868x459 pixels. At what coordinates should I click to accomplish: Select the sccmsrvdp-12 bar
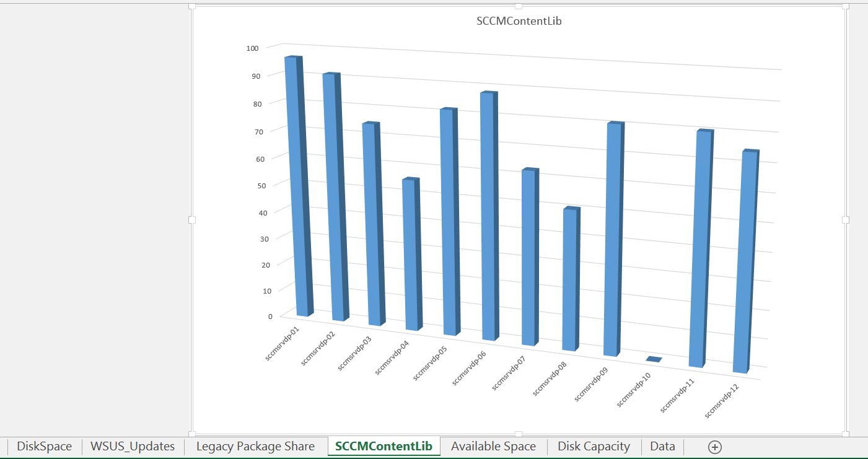coord(745,260)
